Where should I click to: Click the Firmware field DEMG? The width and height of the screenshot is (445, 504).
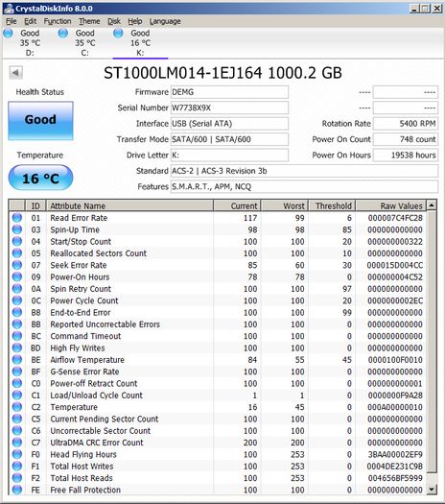coord(229,92)
